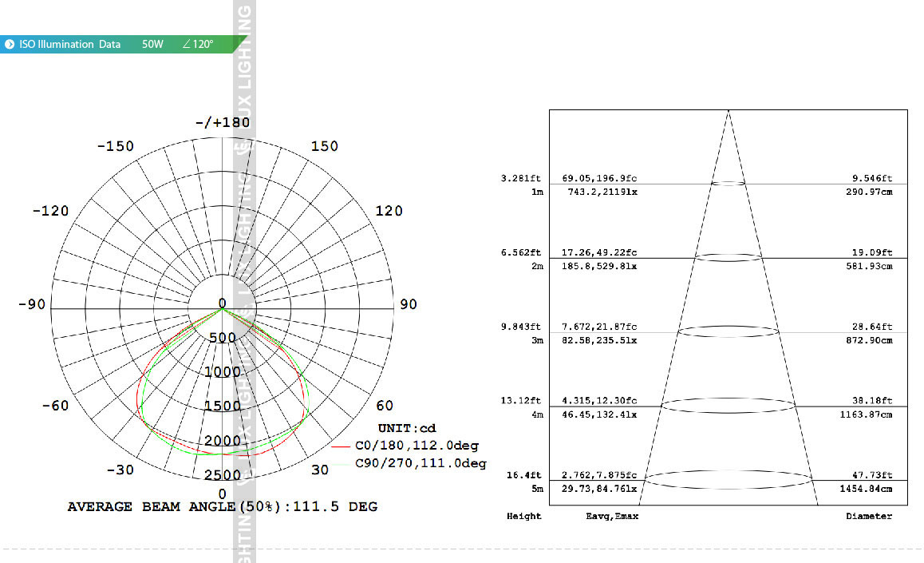Click the 3.281ft height label

521,178
